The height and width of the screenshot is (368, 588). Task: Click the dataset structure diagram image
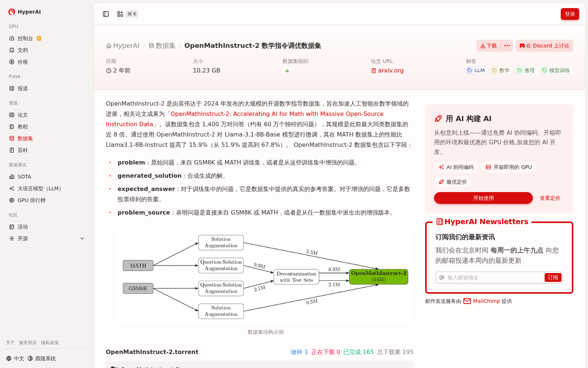tap(265, 277)
